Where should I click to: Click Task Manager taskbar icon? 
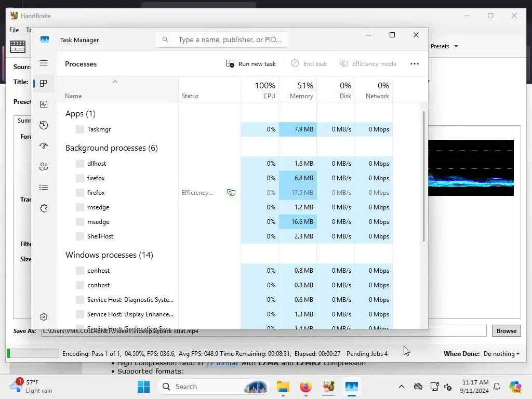coord(352,387)
